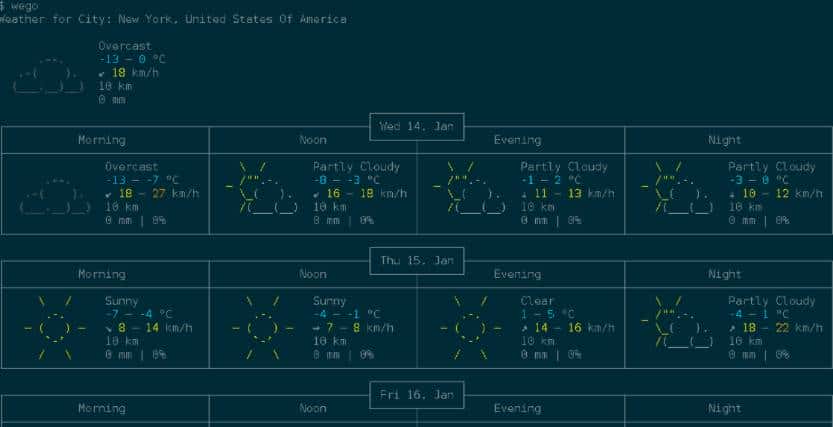Image resolution: width=833 pixels, height=427 pixels.
Task: Click the wego command at the prompt
Action: click(x=25, y=6)
